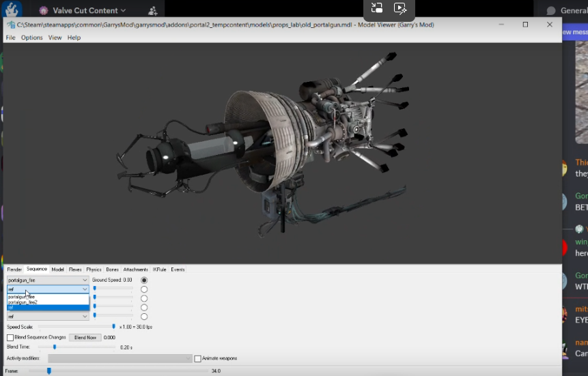Click the clip recording icon at top

[x=400, y=8]
